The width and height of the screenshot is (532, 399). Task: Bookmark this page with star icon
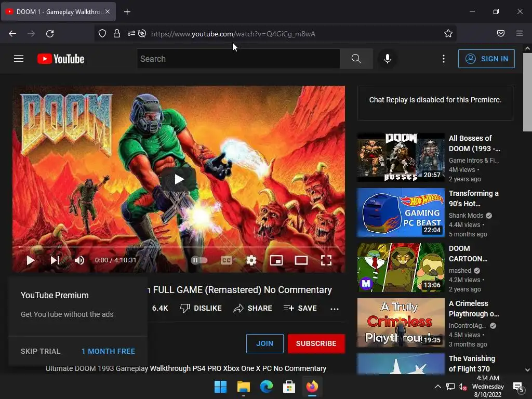tap(448, 33)
